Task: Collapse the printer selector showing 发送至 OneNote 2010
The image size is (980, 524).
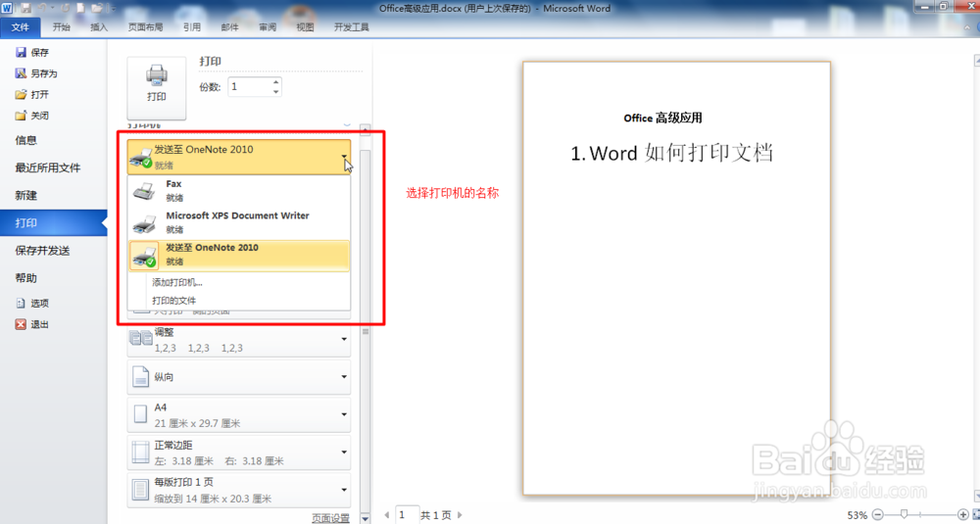Action: tap(239, 157)
